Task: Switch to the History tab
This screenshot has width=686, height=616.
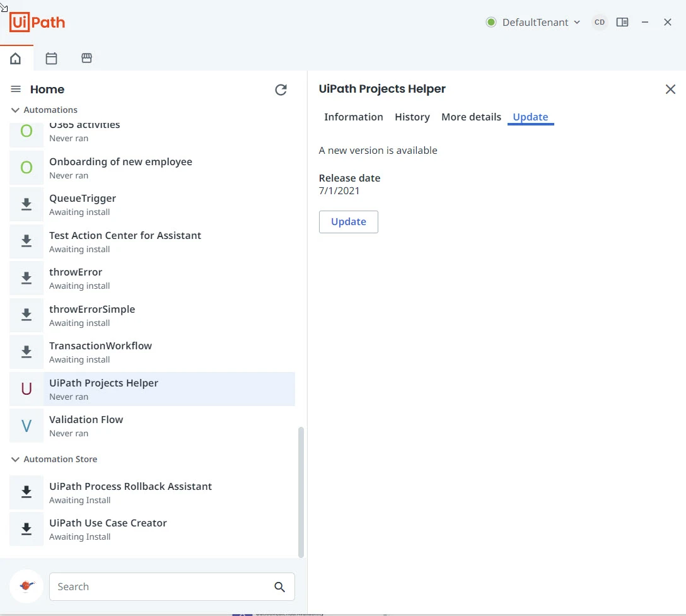Action: (x=412, y=117)
